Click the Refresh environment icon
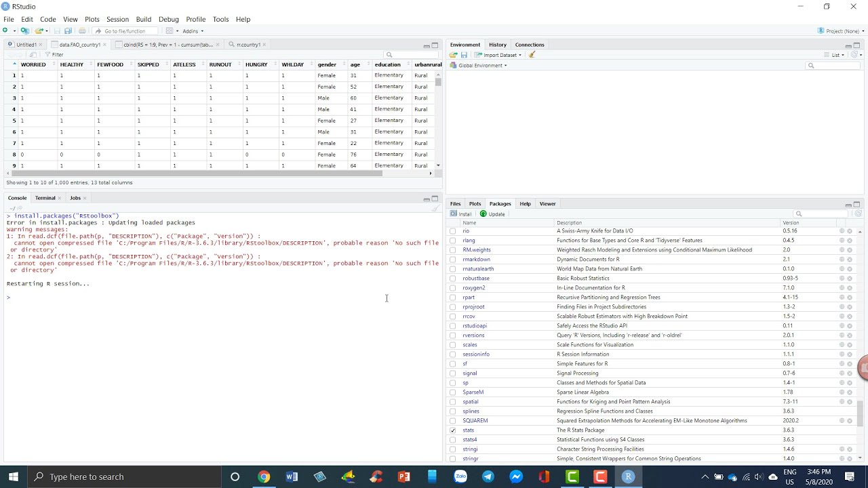The image size is (868, 488). point(855,55)
